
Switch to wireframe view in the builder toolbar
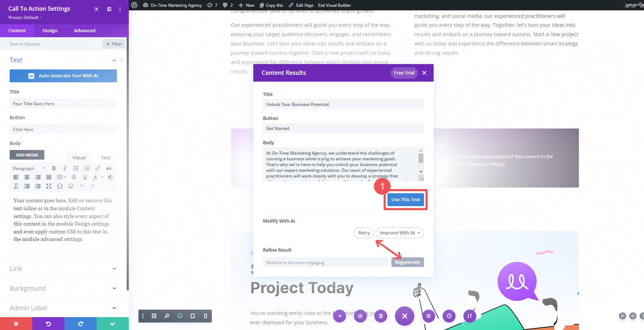(154, 316)
